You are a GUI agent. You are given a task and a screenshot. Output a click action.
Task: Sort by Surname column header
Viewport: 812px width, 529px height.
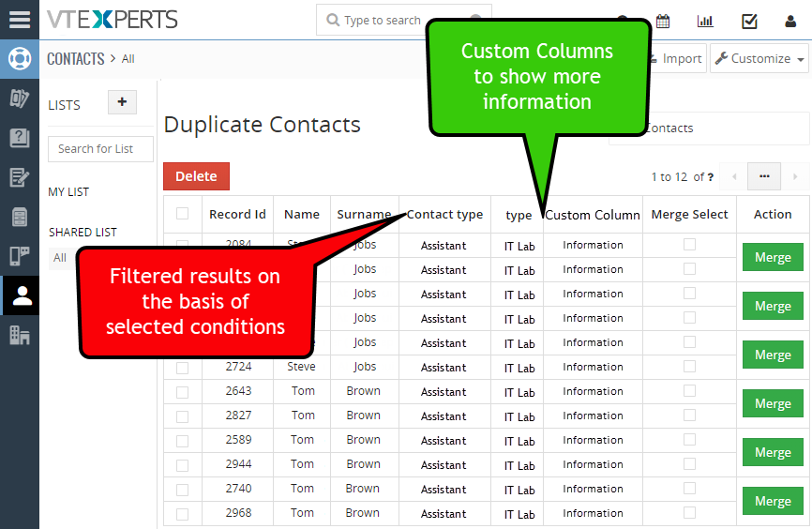364,215
